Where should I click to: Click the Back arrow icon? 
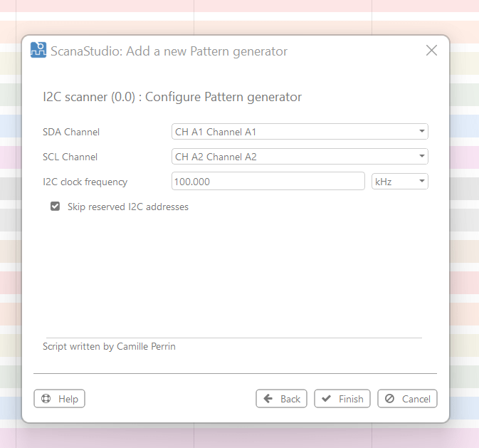[268, 399]
